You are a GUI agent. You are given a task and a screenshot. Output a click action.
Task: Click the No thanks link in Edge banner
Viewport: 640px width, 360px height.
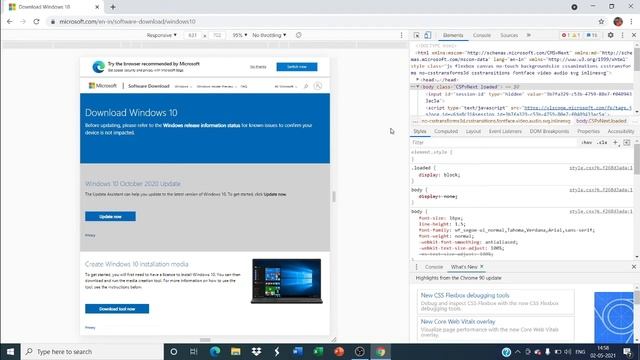click(258, 67)
